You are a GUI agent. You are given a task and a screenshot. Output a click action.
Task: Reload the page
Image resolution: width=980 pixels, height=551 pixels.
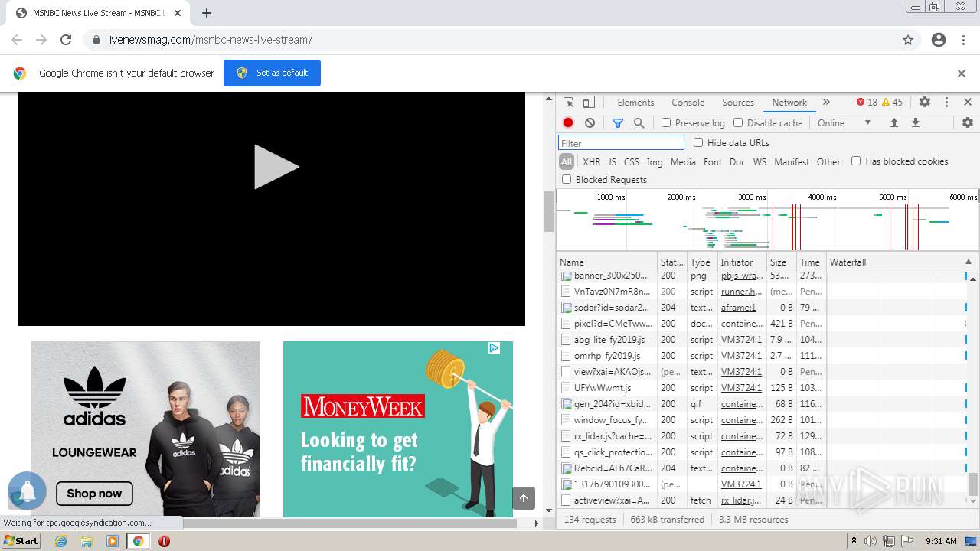[66, 40]
